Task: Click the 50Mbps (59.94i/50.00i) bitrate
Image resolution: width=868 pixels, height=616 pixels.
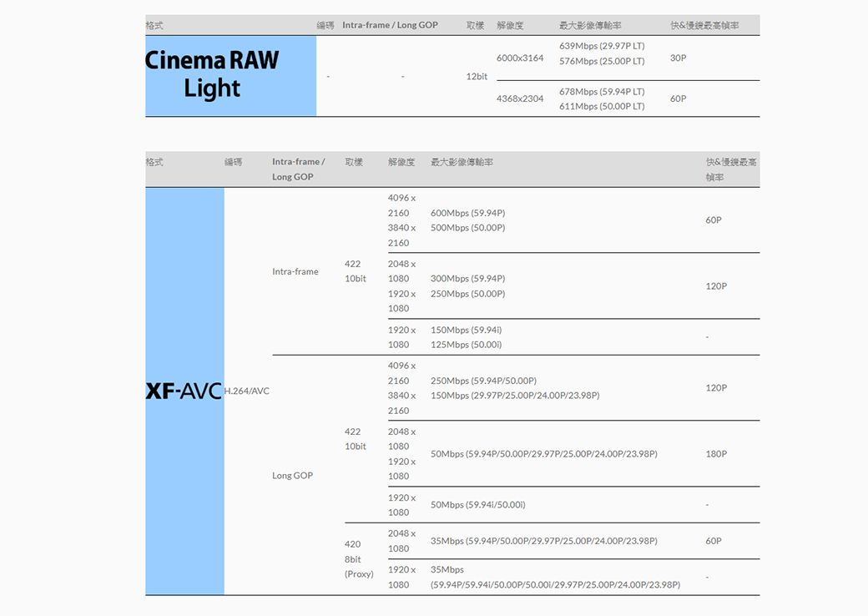Action: (x=477, y=504)
